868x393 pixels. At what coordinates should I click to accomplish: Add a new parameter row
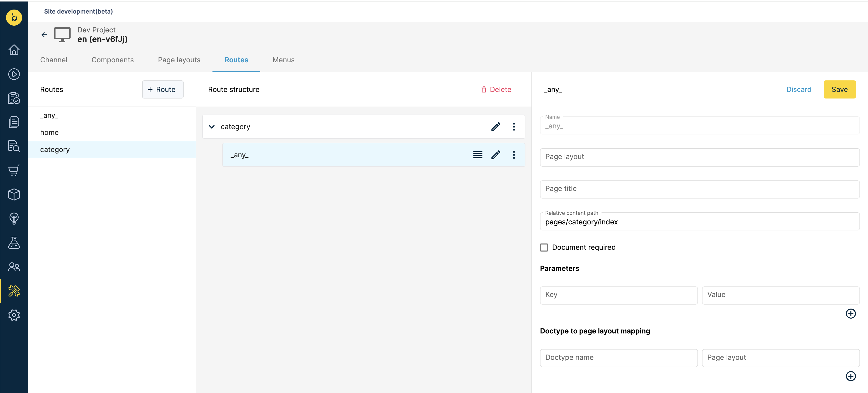tap(851, 313)
